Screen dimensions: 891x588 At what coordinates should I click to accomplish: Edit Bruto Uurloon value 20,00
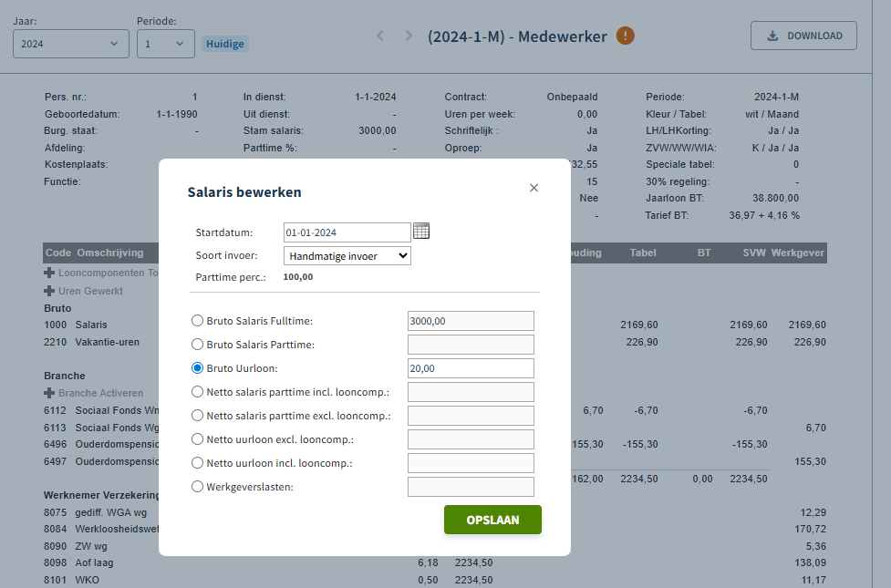[x=471, y=368]
